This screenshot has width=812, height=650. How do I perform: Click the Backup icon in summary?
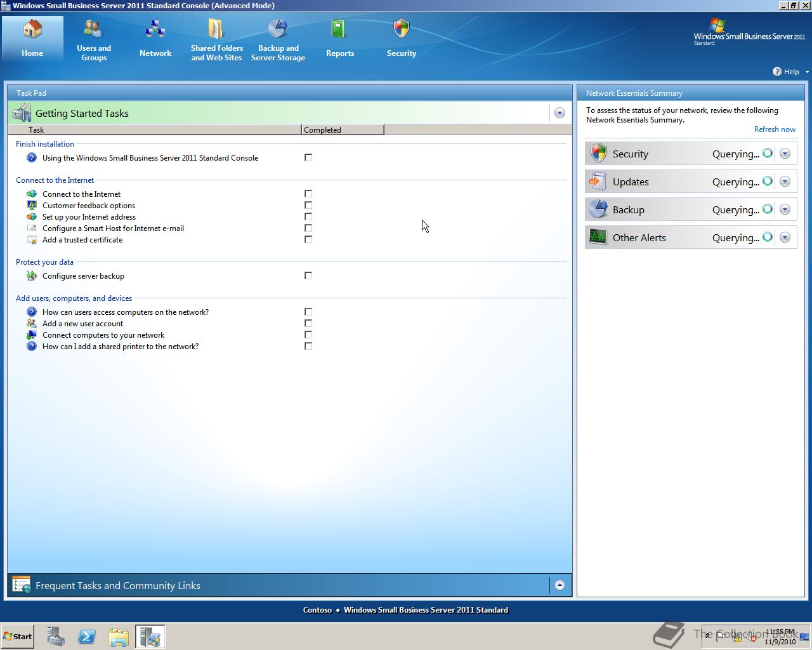[598, 209]
